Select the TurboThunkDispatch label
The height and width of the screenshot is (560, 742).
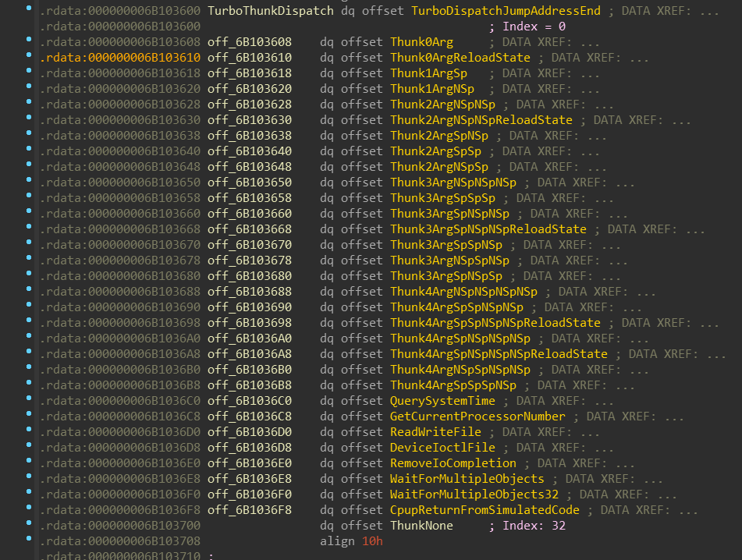[x=271, y=10]
